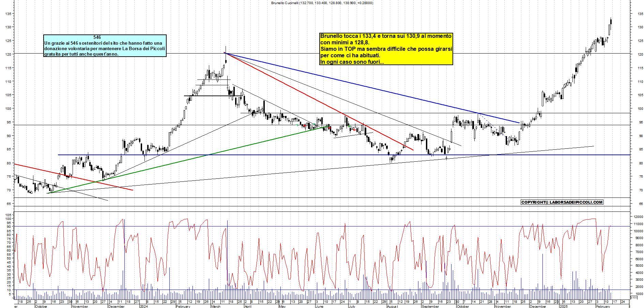Click "125" on the right price axis
The width and height of the screenshot is (644, 308).
640,41
